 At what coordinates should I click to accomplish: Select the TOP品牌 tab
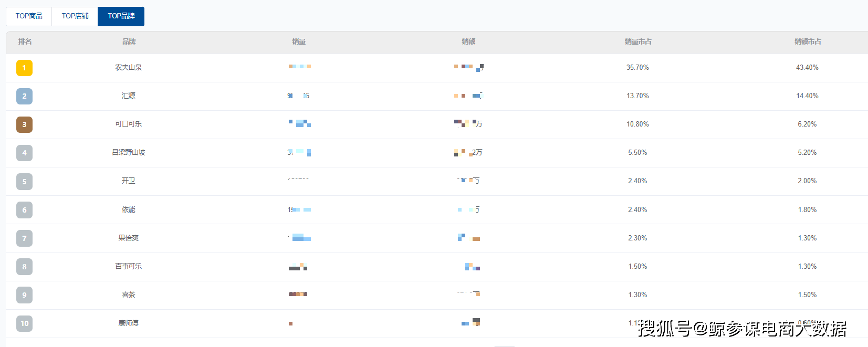click(x=121, y=16)
